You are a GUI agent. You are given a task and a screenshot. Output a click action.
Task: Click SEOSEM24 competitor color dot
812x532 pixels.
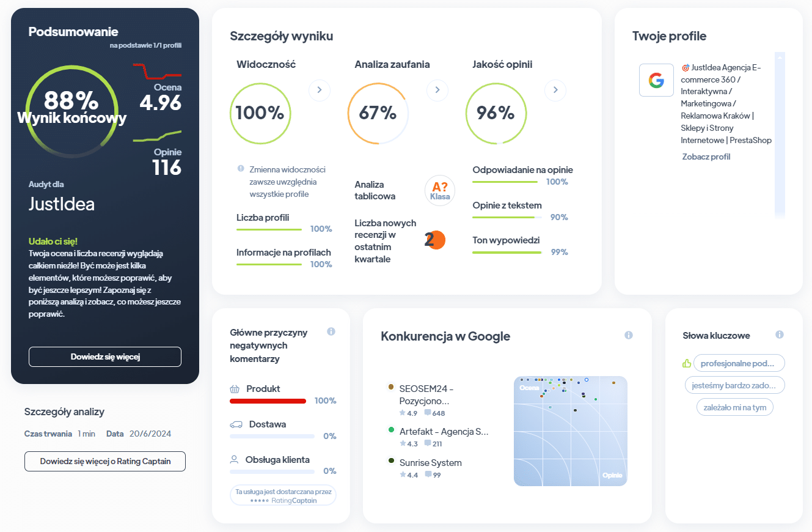[391, 387]
